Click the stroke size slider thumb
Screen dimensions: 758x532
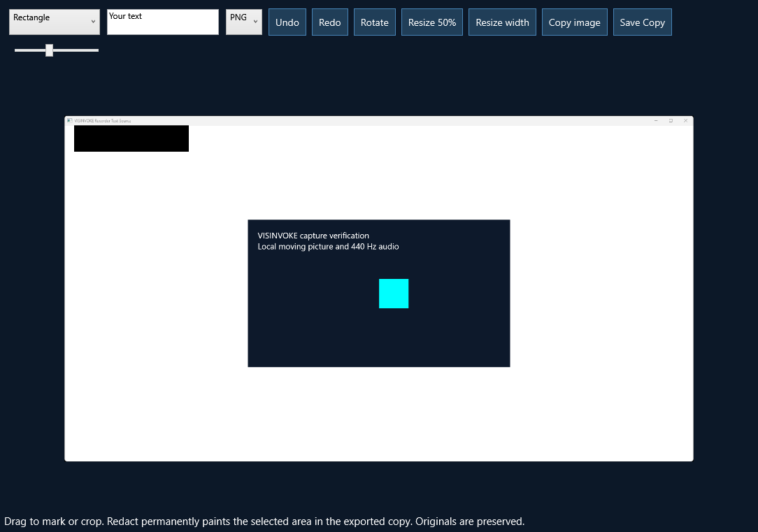pos(50,50)
